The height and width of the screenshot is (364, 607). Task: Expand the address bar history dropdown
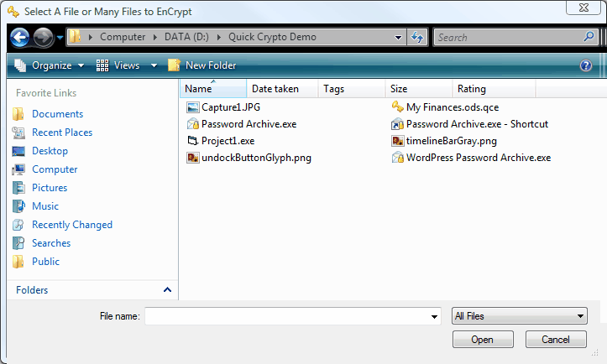tap(398, 37)
